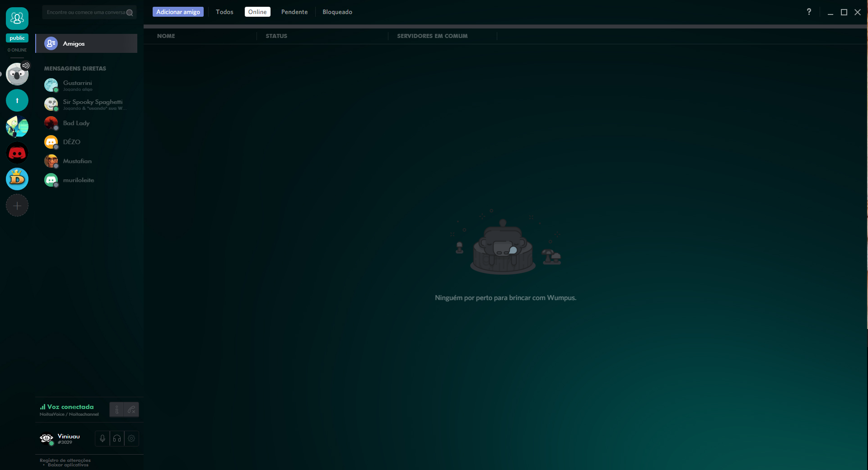
Task: Show voice connection info icon
Action: (117, 409)
